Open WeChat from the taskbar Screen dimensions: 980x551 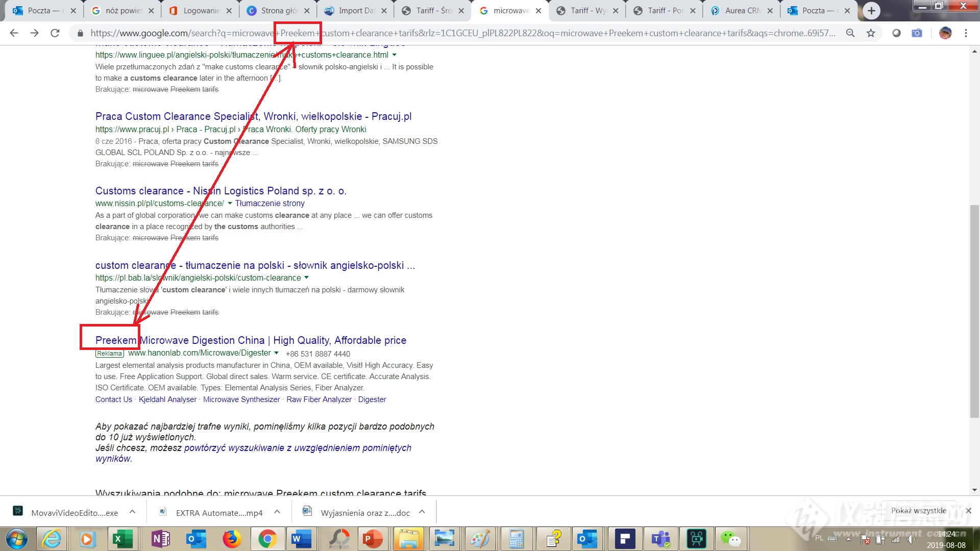pos(731,539)
